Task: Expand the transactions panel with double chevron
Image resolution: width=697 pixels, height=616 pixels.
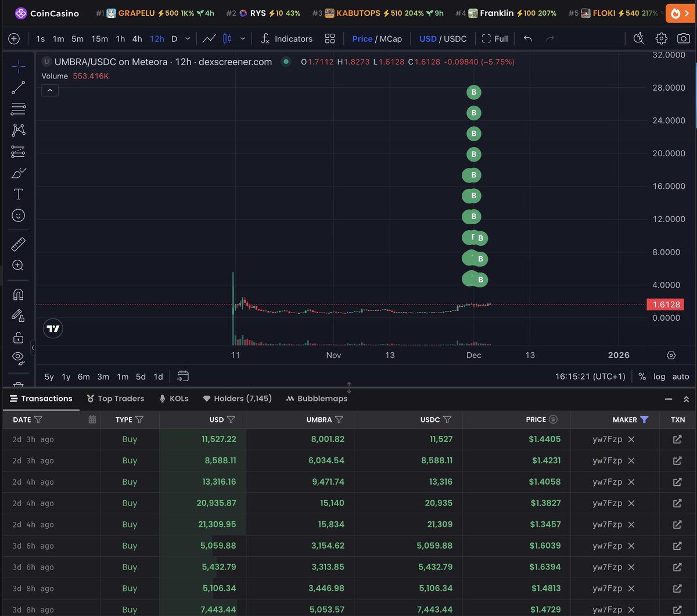Action: pos(686,399)
